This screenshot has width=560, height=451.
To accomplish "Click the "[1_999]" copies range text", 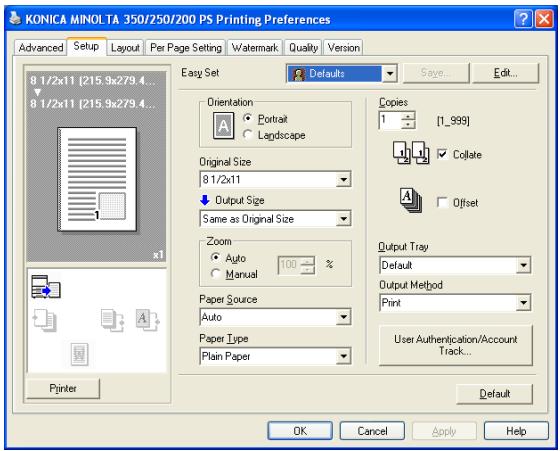I will point(453,121).
